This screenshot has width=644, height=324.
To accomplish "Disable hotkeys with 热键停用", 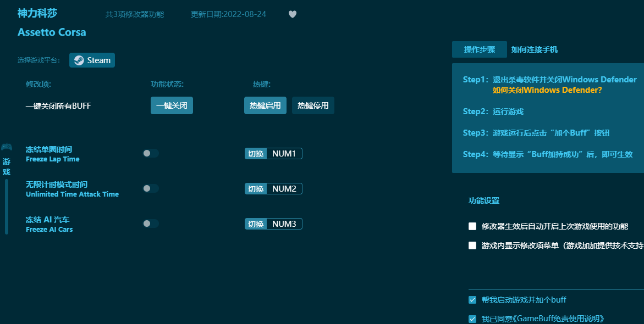I will tap(313, 105).
